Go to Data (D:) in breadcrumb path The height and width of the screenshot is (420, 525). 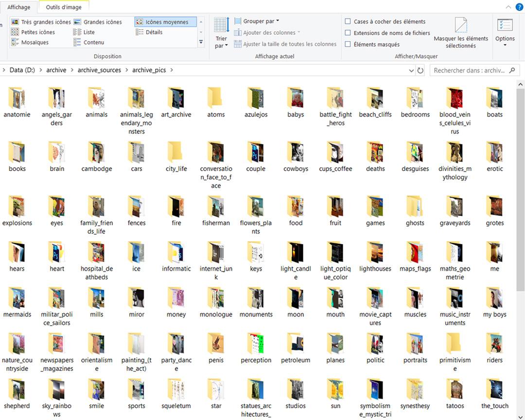23,70
